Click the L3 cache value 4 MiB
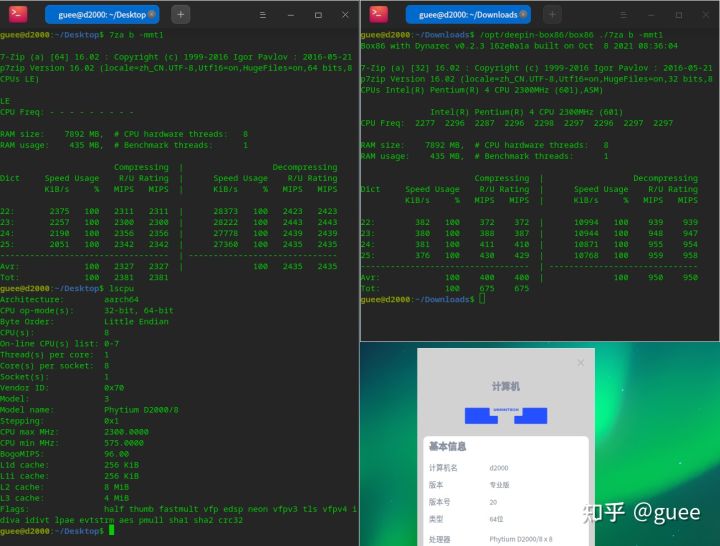The image size is (720, 546). pyautogui.click(x=116, y=498)
